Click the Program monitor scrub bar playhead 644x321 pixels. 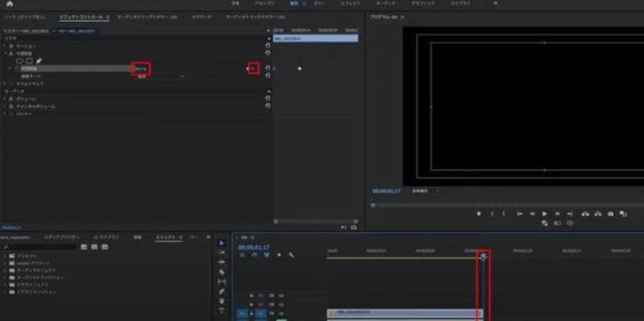pos(373,205)
